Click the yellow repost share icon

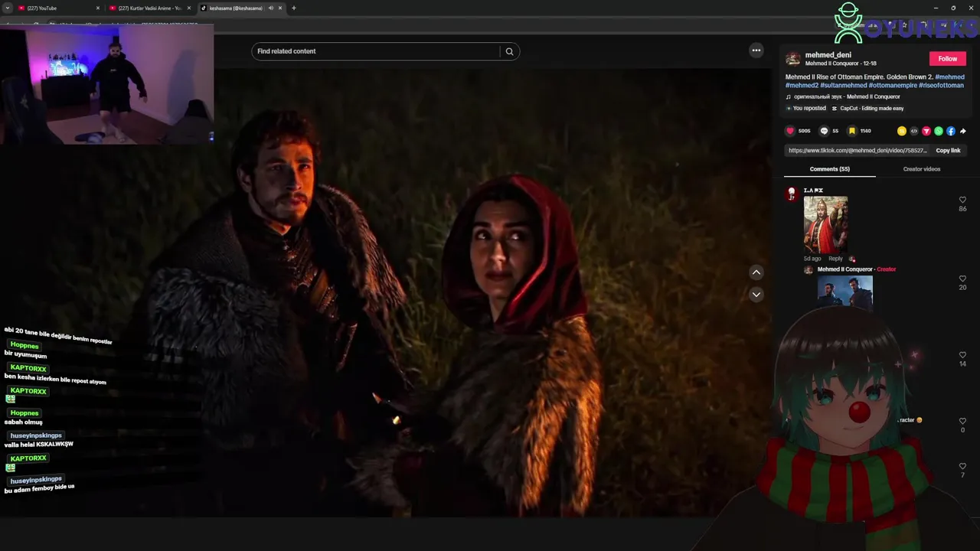point(902,131)
